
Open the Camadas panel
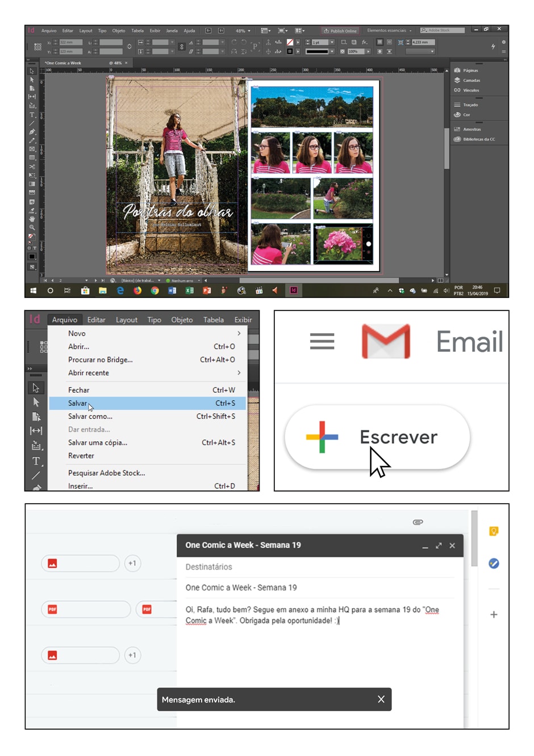click(x=470, y=80)
